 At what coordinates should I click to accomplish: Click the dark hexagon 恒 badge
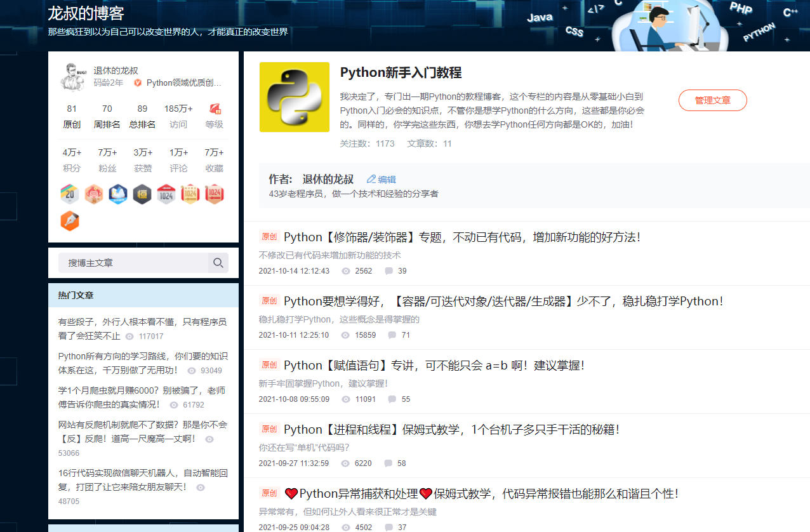click(x=142, y=194)
